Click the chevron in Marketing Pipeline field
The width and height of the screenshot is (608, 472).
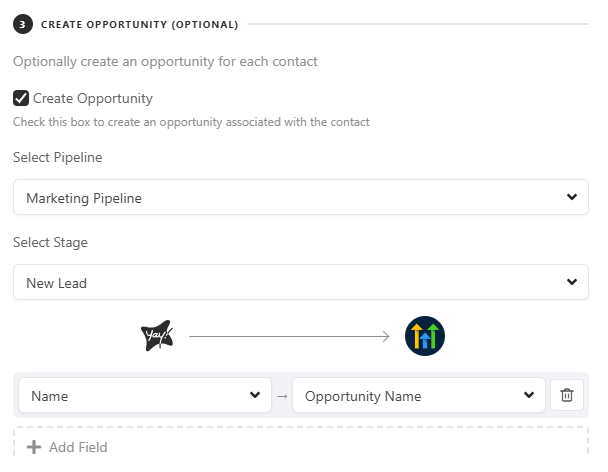[x=572, y=197]
